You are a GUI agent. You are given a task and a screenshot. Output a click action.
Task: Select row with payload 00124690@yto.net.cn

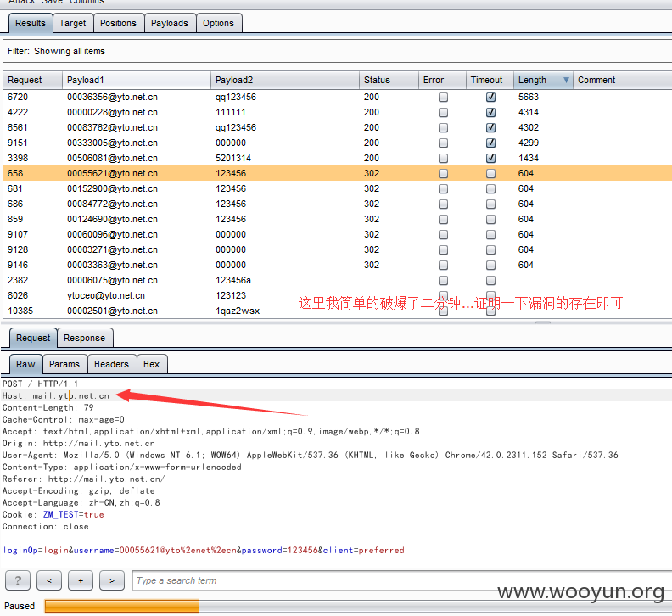(x=338, y=219)
